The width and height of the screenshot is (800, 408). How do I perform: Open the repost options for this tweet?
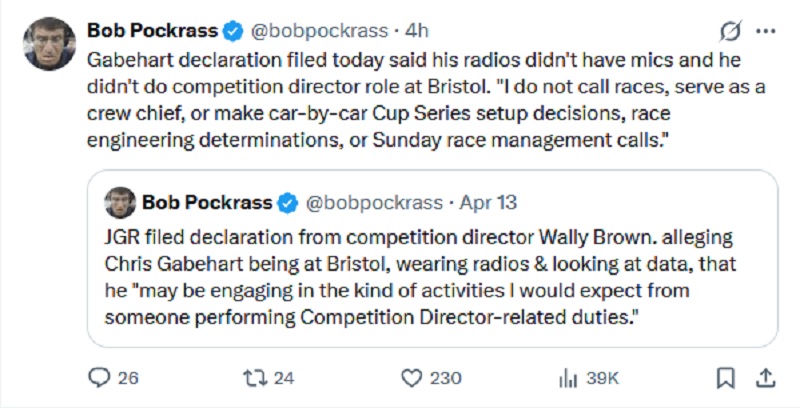(256, 377)
